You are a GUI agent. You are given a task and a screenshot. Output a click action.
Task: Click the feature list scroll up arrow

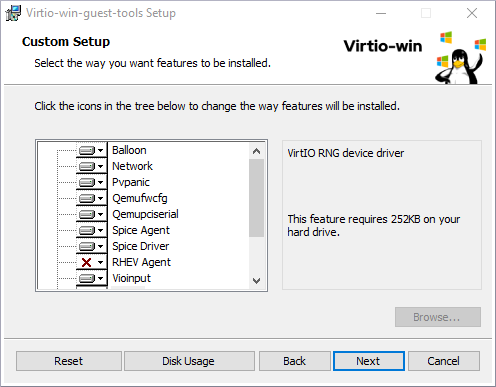256,151
